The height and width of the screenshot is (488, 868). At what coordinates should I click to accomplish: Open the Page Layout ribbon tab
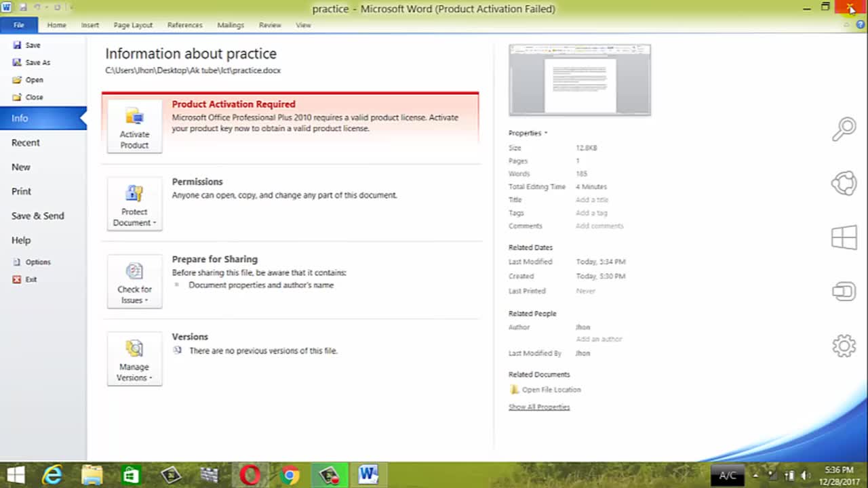coord(133,25)
